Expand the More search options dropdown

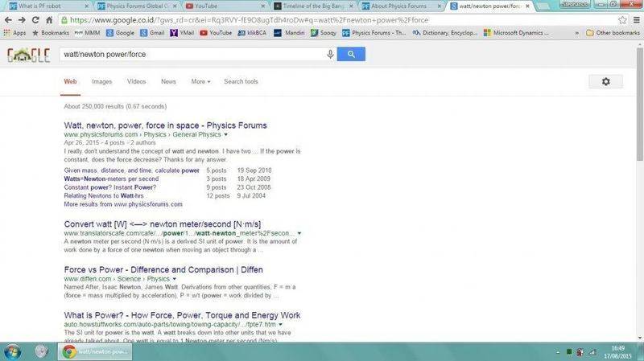tap(200, 82)
